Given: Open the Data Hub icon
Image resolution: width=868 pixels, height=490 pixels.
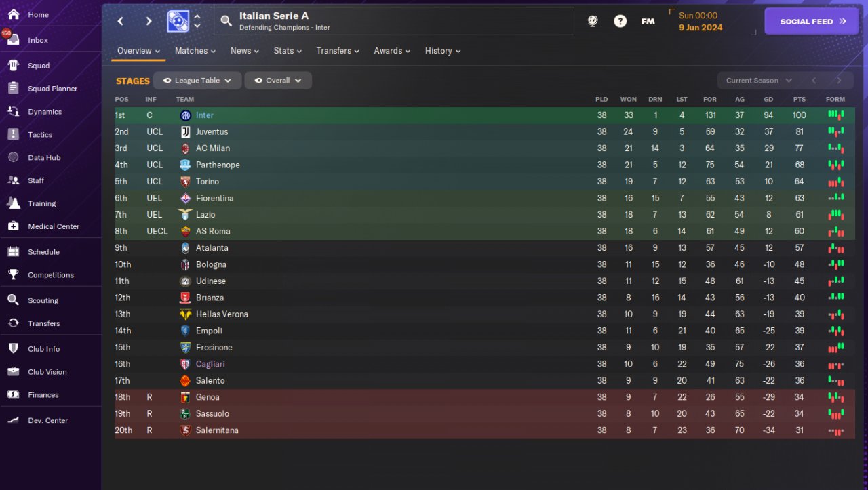Looking at the screenshot, I should [x=13, y=157].
